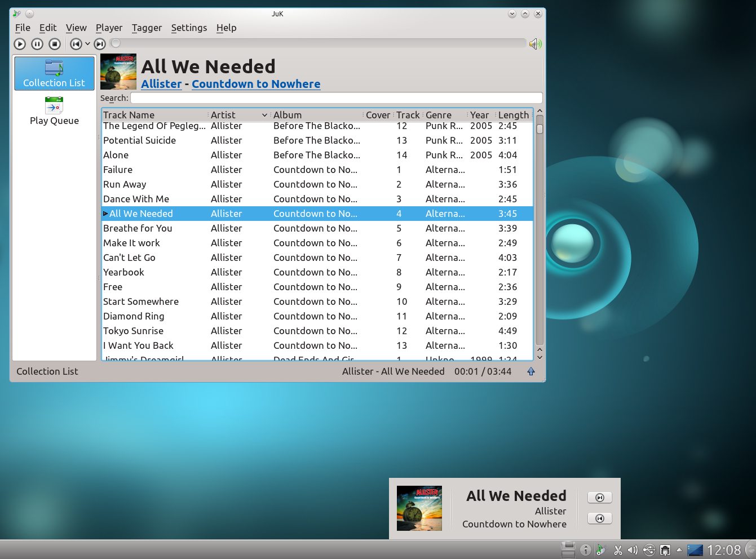The image size is (756, 559).
Task: Click the speaker volume icon in JuK
Action: click(535, 44)
